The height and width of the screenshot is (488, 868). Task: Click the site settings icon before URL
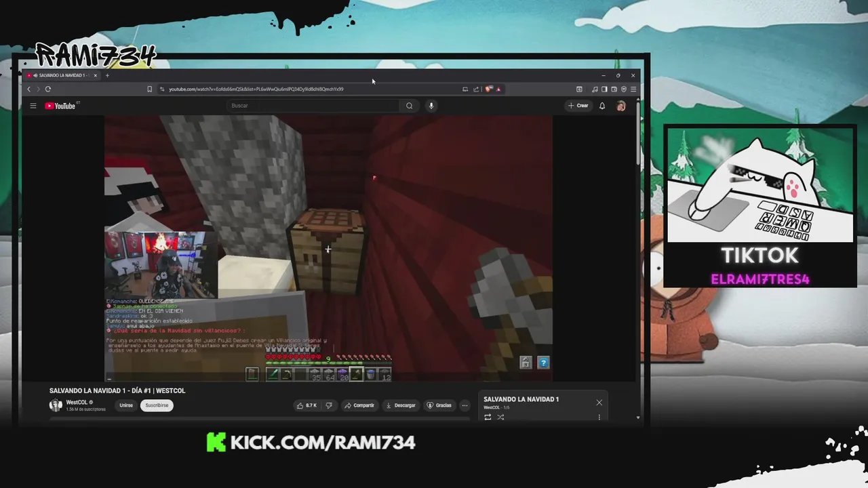tap(162, 89)
